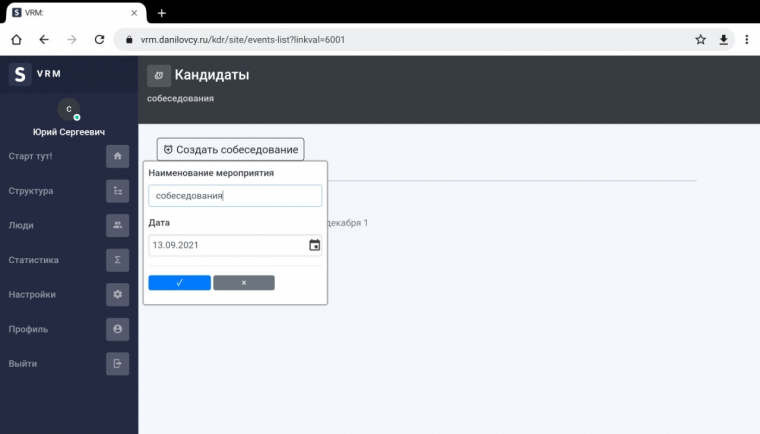Bookmark the page with star icon
The height and width of the screenshot is (434, 760).
pos(701,39)
